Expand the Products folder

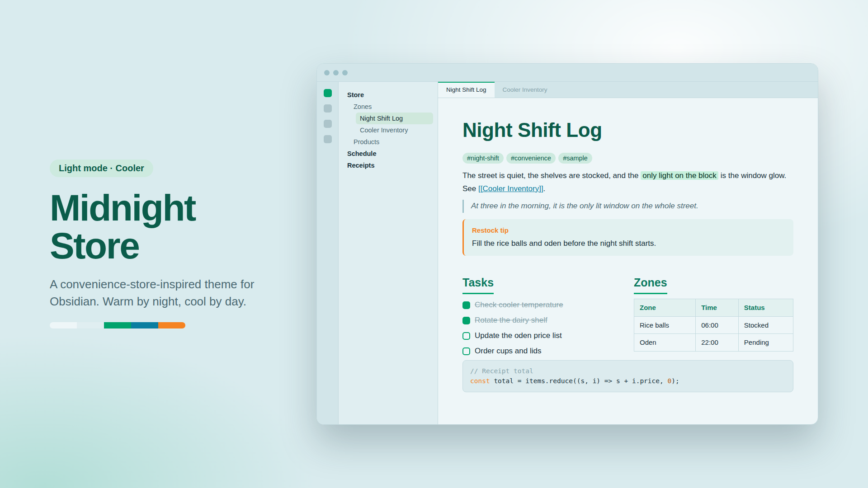point(366,142)
